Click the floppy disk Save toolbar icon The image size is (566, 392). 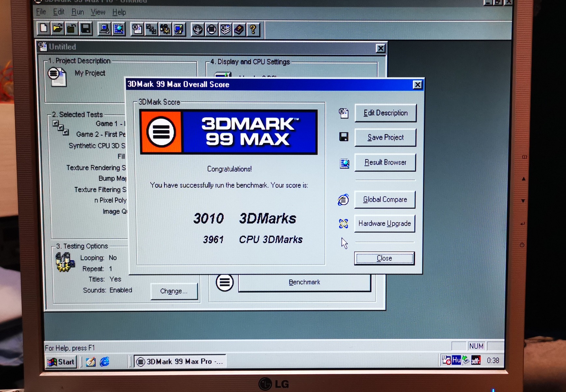tap(86, 29)
